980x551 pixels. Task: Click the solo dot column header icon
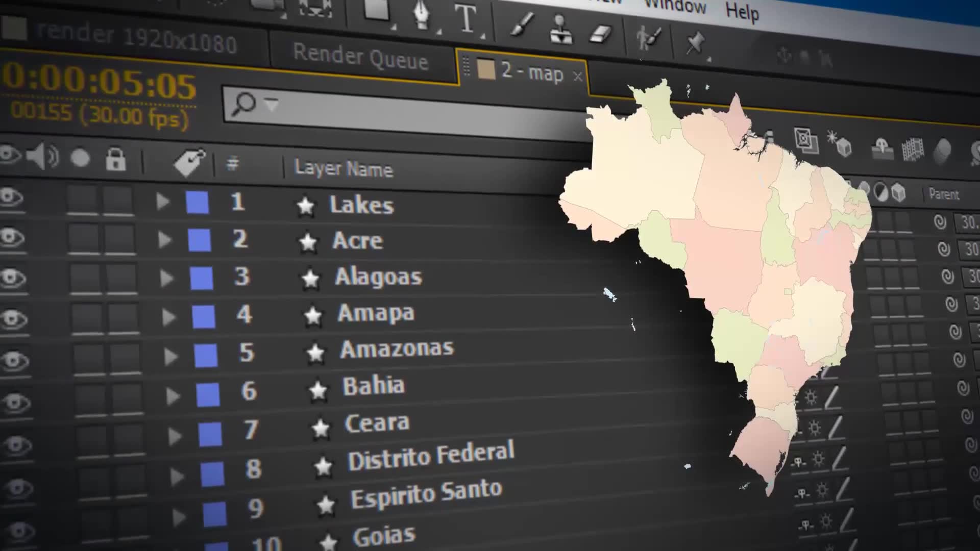click(x=80, y=158)
